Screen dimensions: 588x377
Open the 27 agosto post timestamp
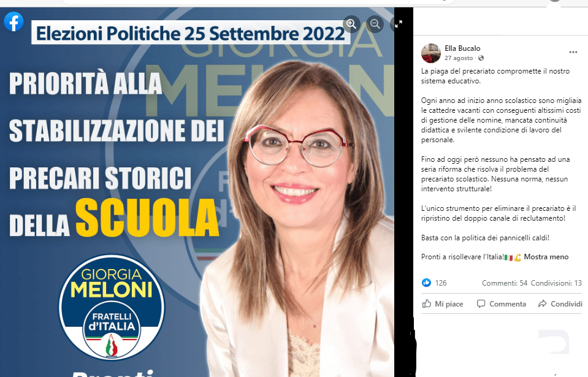point(459,58)
